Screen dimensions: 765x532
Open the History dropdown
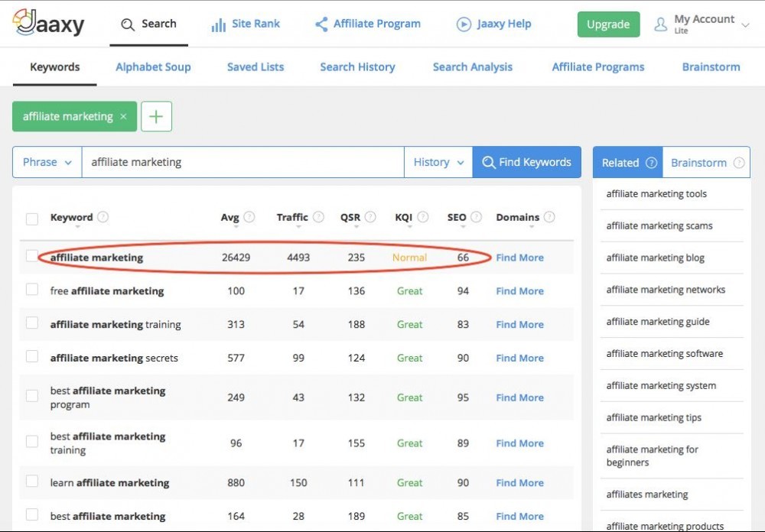438,162
